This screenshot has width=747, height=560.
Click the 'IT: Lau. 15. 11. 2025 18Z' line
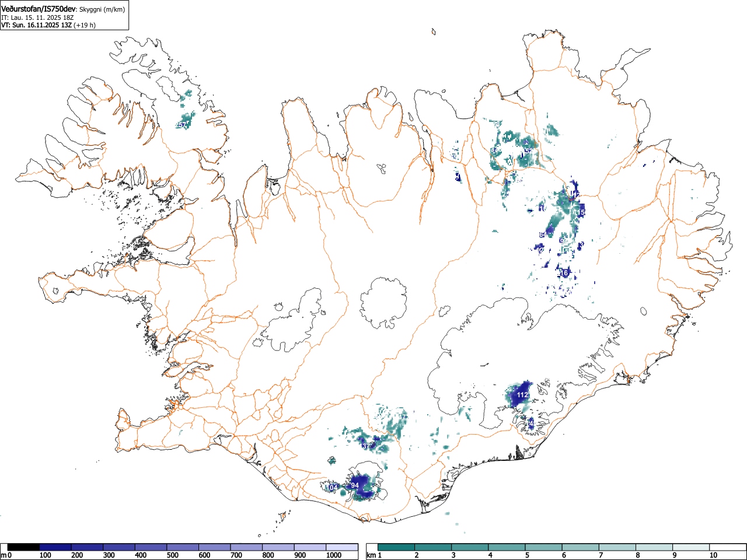pyautogui.click(x=37, y=17)
